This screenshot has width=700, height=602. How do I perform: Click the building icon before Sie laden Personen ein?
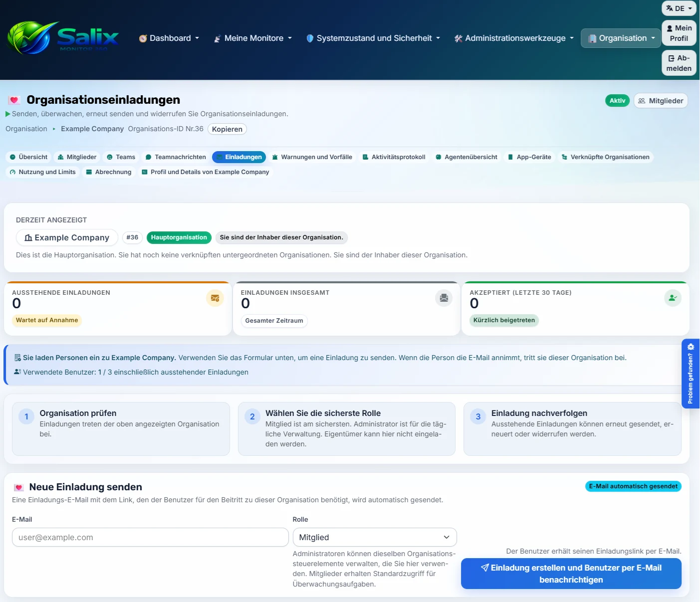pos(17,358)
